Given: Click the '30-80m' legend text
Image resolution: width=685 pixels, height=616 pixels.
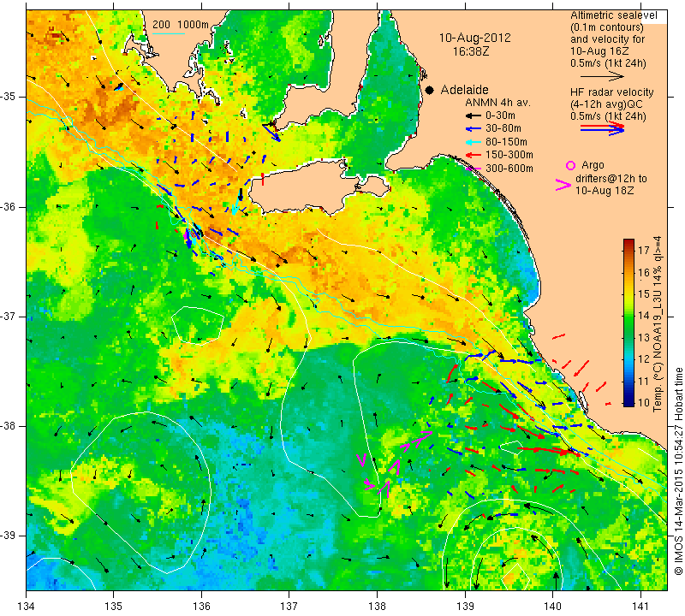Looking at the screenshot, I should click(503, 129).
